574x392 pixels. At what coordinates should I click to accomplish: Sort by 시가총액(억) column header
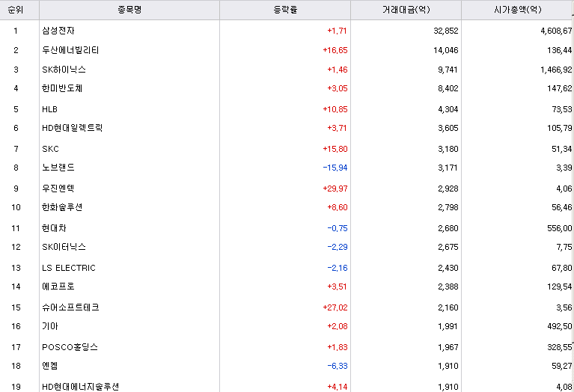point(518,10)
